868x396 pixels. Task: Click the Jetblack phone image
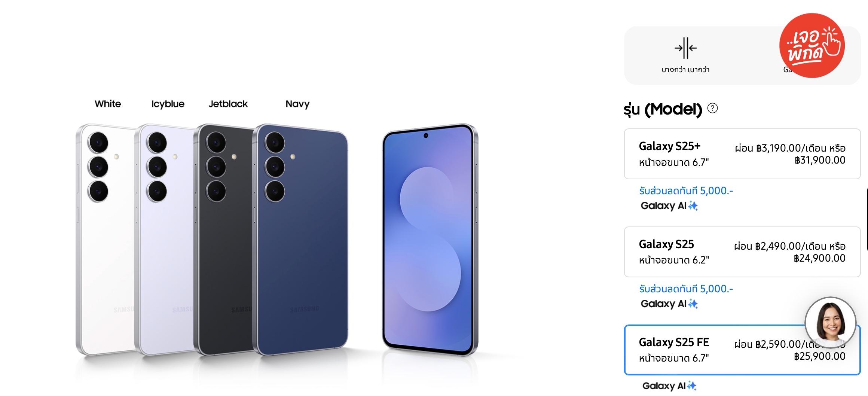point(224,240)
